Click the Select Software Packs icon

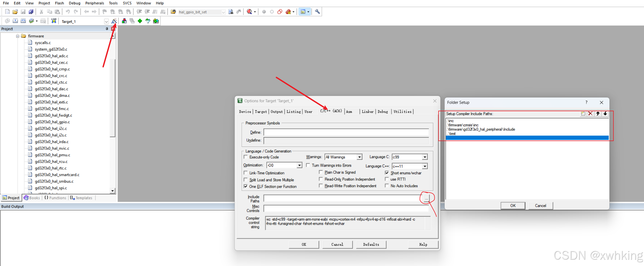coord(148,21)
